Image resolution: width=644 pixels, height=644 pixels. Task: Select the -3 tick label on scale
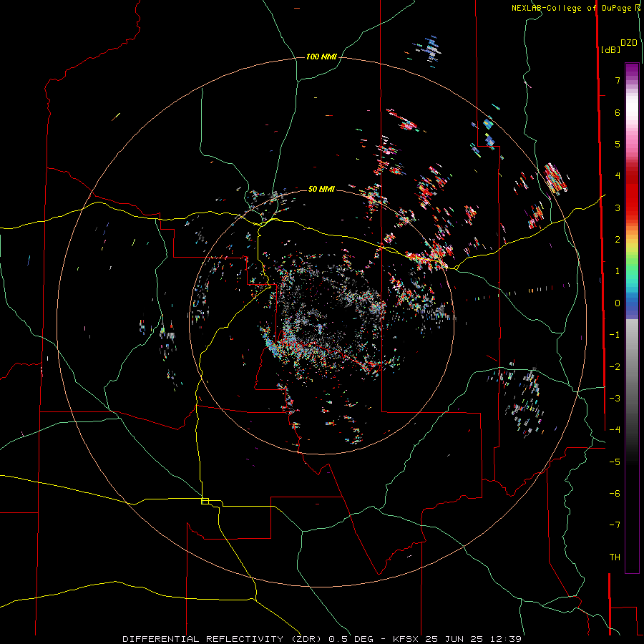tap(615, 399)
